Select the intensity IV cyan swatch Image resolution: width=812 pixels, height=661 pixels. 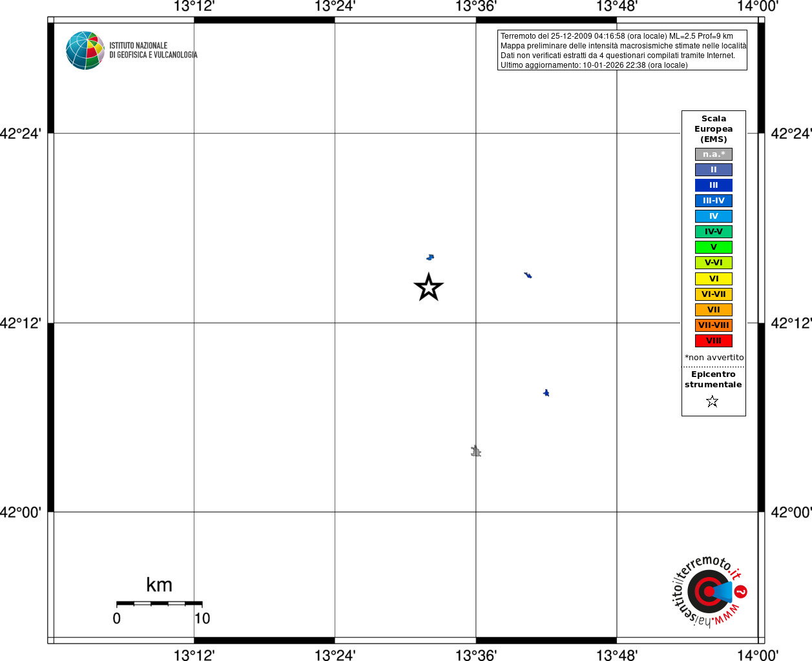click(714, 216)
